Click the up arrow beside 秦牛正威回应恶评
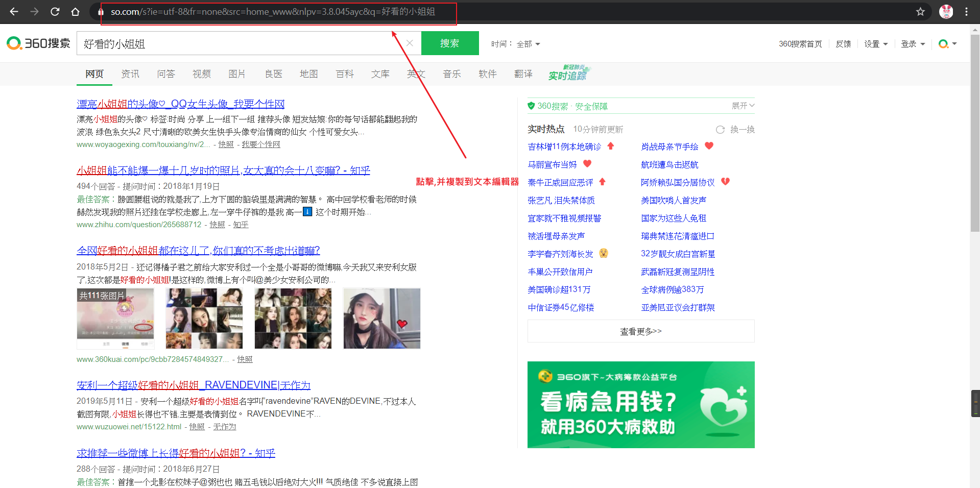 click(x=602, y=182)
